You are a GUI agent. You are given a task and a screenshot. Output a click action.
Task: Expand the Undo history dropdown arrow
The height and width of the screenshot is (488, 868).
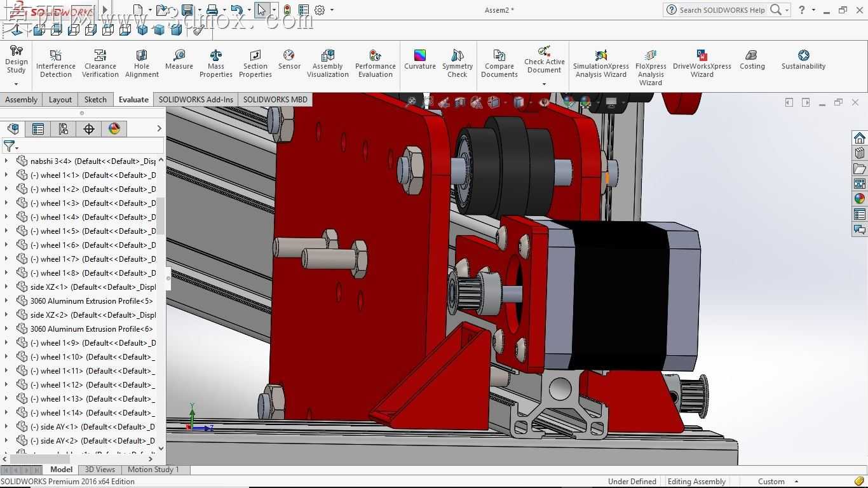(249, 10)
